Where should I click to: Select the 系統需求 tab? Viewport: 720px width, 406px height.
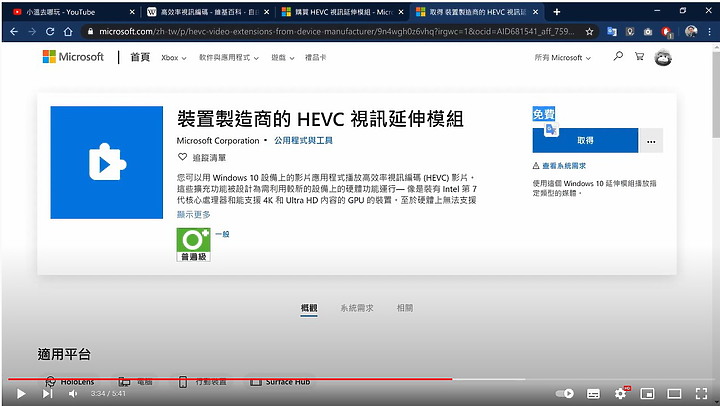(x=357, y=308)
